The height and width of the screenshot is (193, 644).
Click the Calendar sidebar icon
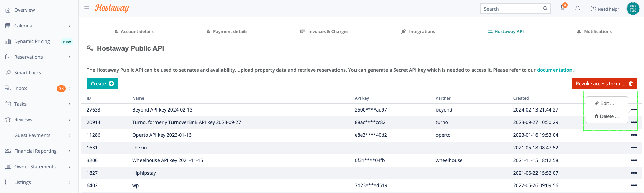[x=8, y=26]
